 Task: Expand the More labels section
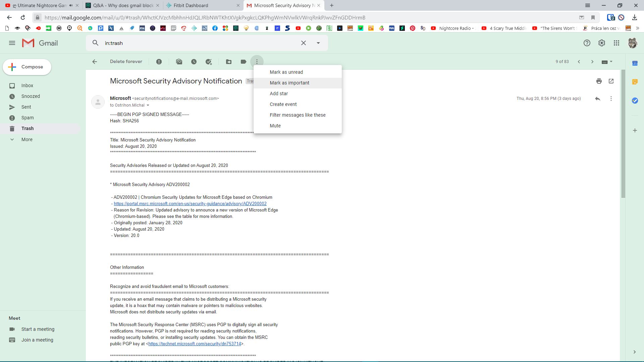click(27, 139)
